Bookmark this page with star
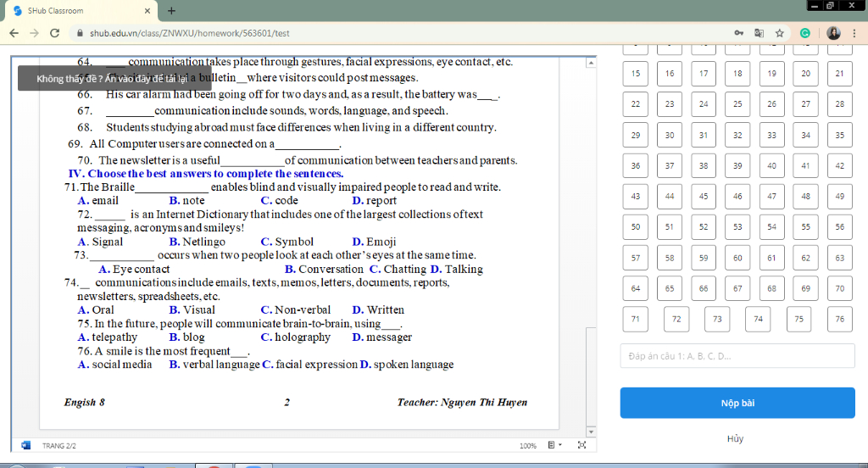Viewport: 868px width, 468px height. pos(780,33)
